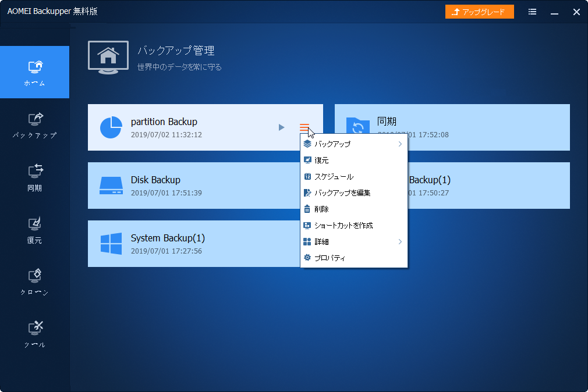Click the バックアップ管理 heading
The height and width of the screenshot is (392, 588).
[x=176, y=51]
